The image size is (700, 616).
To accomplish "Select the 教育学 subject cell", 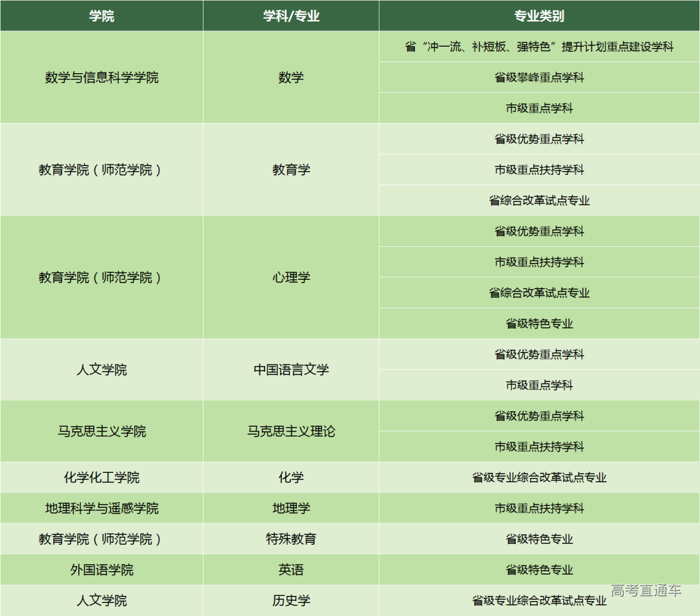I will (291, 170).
